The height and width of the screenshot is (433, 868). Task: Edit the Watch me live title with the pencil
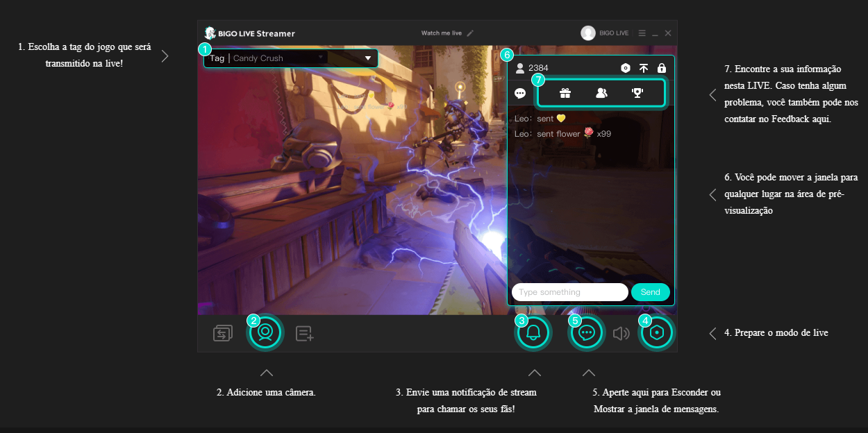coord(469,33)
